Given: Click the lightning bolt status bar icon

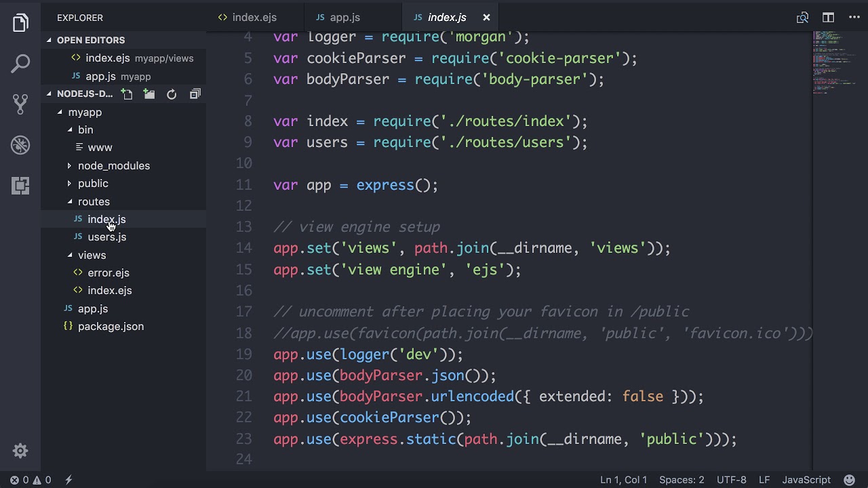Looking at the screenshot, I should (x=68, y=480).
